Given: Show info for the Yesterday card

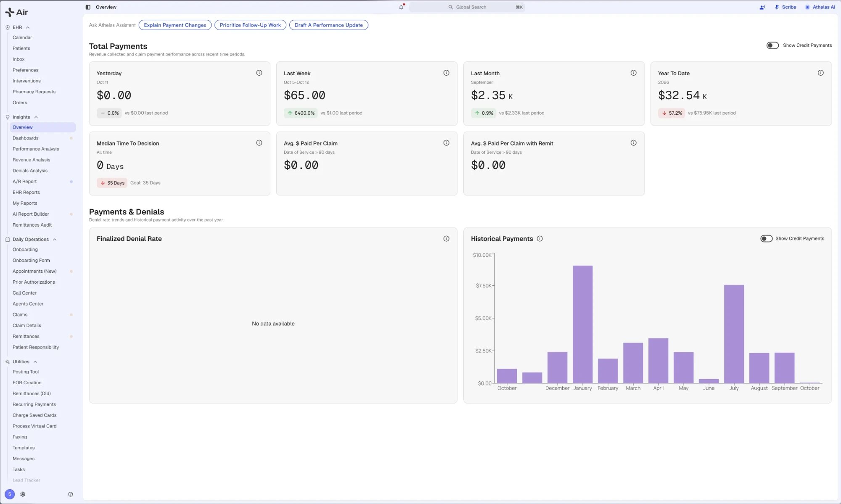Looking at the screenshot, I should pyautogui.click(x=259, y=73).
